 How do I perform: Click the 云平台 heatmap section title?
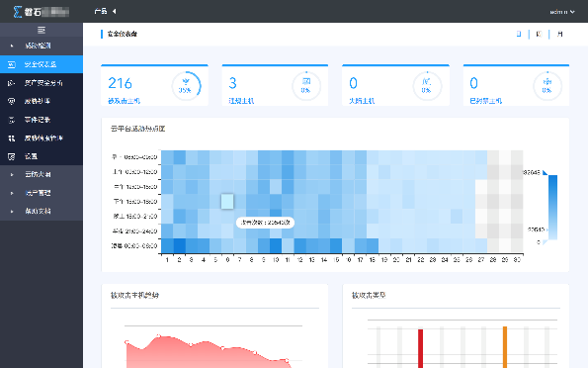pos(138,129)
